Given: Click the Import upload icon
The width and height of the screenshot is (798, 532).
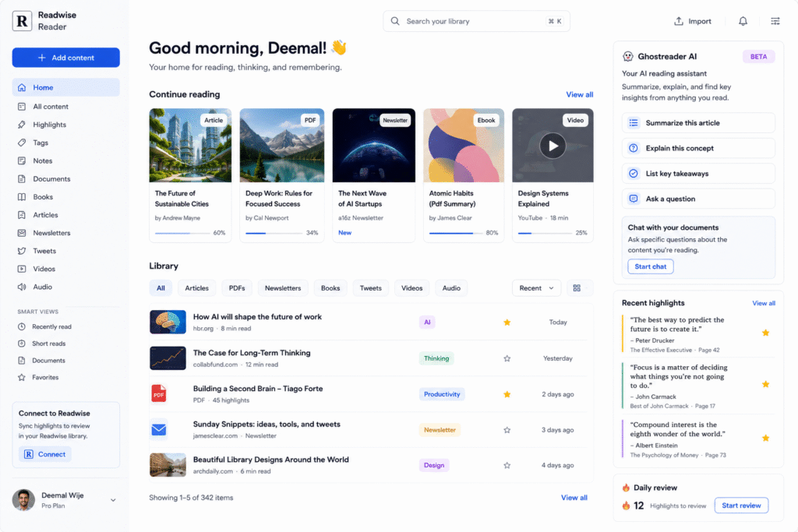Looking at the screenshot, I should [x=679, y=21].
